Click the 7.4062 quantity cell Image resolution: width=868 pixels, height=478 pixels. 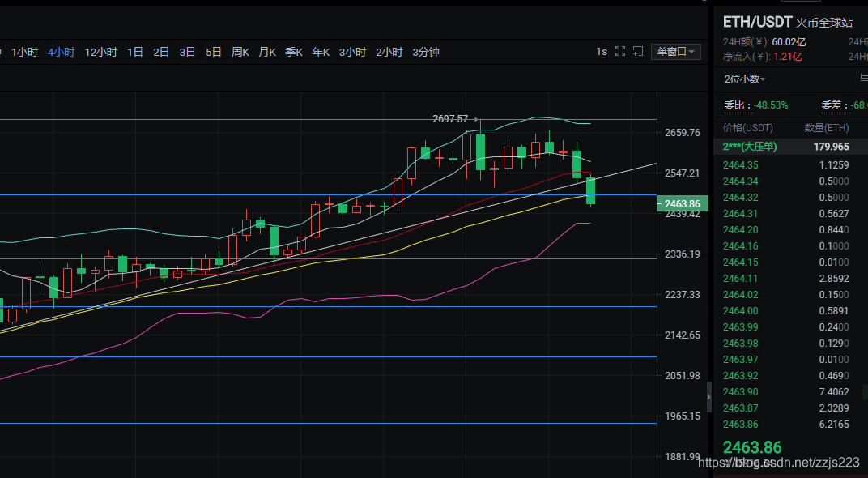(834, 391)
